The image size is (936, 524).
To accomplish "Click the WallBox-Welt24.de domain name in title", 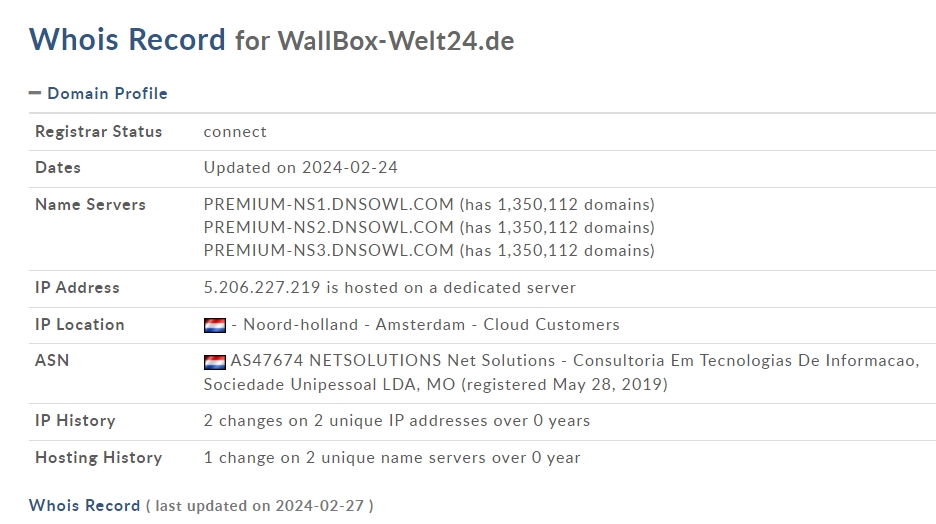I will click(396, 41).
